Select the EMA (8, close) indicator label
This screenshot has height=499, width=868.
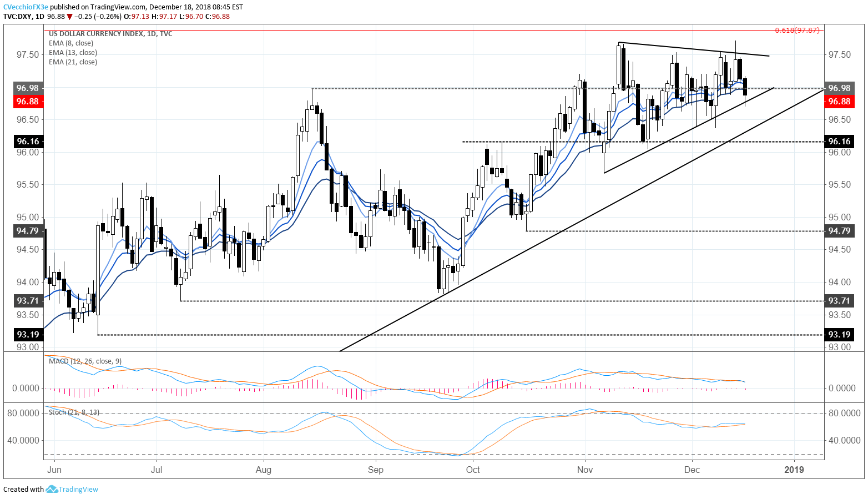click(x=71, y=43)
